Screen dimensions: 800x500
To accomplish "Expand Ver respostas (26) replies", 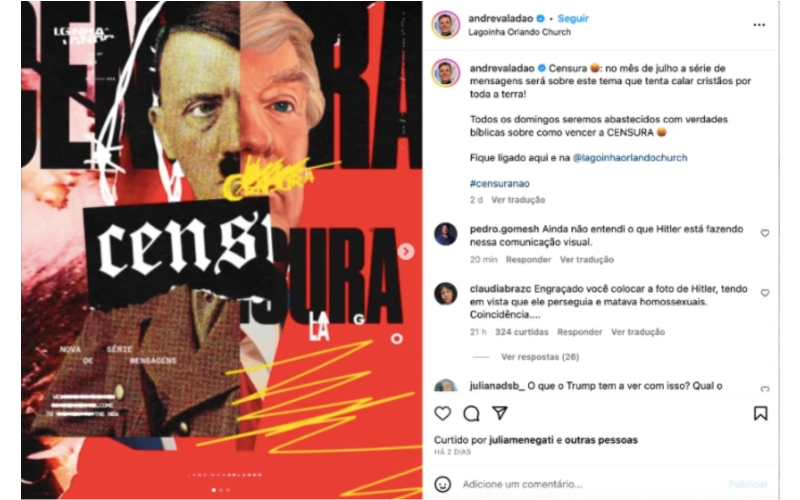I will [x=540, y=357].
